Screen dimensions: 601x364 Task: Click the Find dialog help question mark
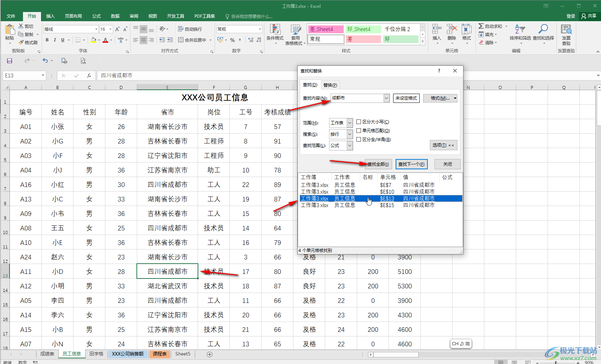[439, 71]
